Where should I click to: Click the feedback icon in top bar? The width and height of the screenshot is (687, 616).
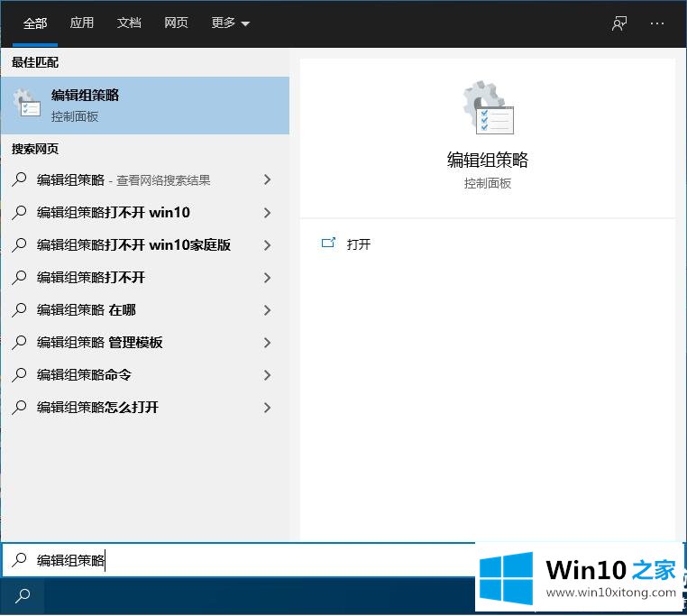[x=619, y=23]
